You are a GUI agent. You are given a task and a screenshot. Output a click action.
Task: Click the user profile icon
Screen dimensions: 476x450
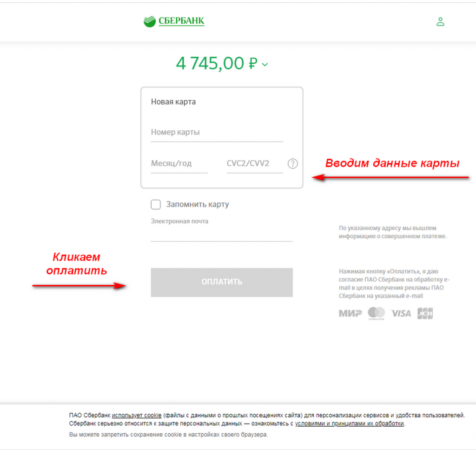440,21
